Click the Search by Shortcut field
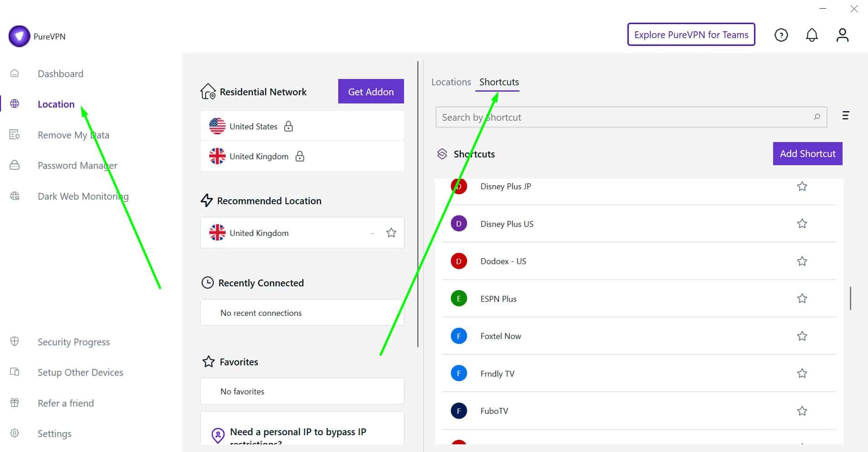The image size is (868, 452). tap(631, 117)
